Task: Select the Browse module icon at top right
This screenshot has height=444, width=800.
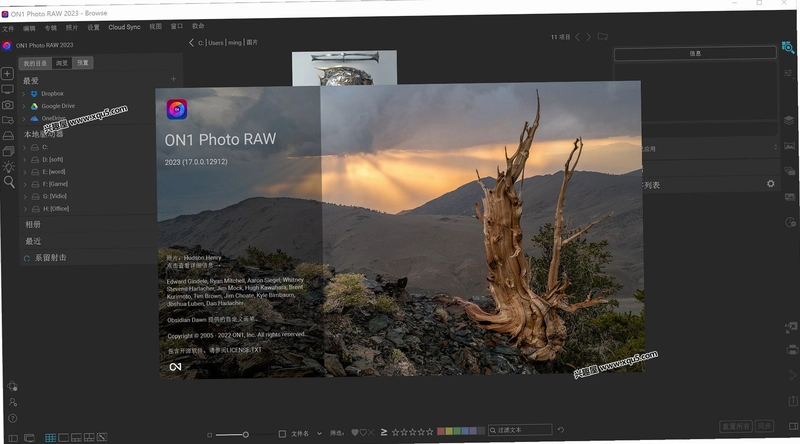Action: (x=788, y=48)
